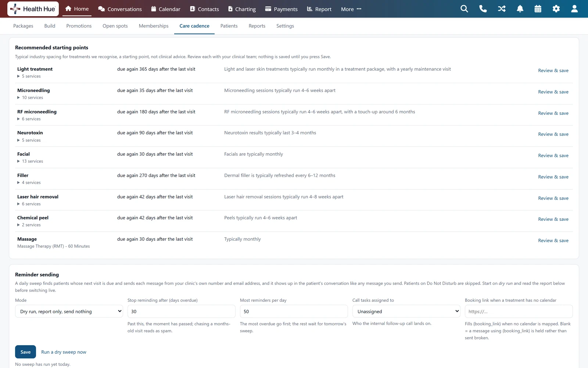This screenshot has height=368, width=588.
Task: Expand Laser hair removal's 6 services
Action: [x=29, y=204]
